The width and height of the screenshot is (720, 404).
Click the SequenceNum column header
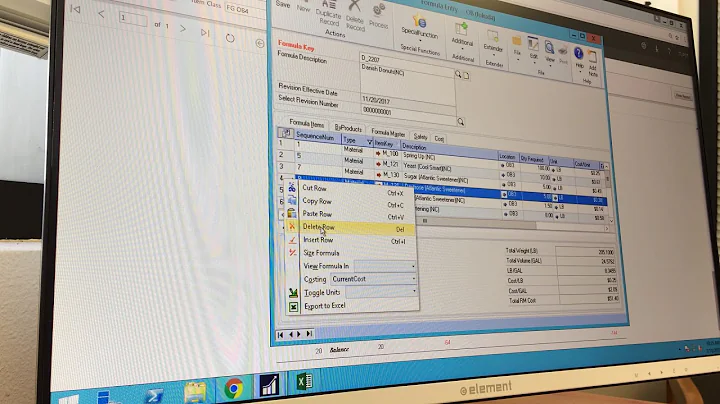pyautogui.click(x=318, y=136)
